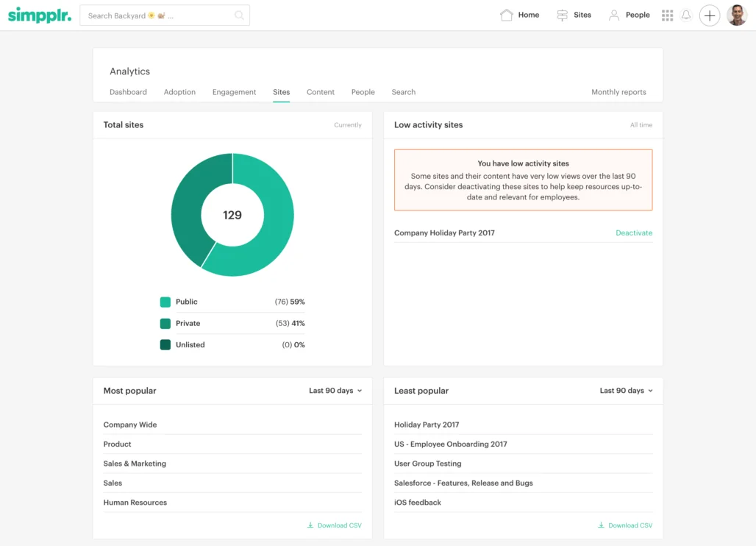Select Human Resources site row
The height and width of the screenshot is (546, 756).
point(232,503)
